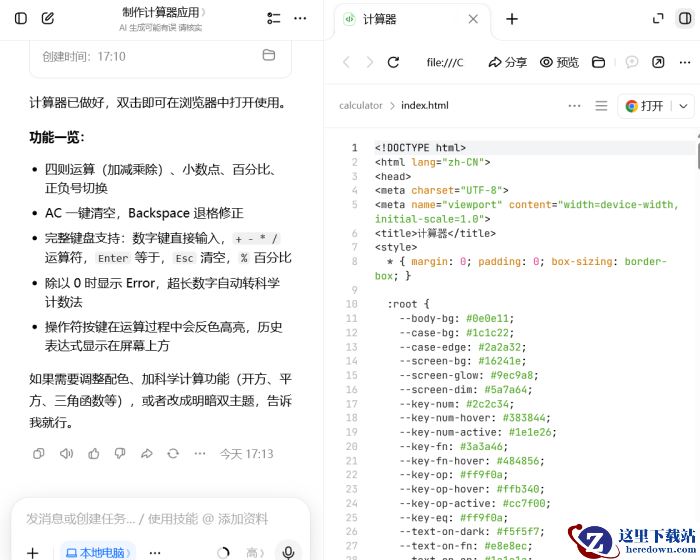Go forward in the preview browser
This screenshot has width=700, height=560.
(370, 62)
